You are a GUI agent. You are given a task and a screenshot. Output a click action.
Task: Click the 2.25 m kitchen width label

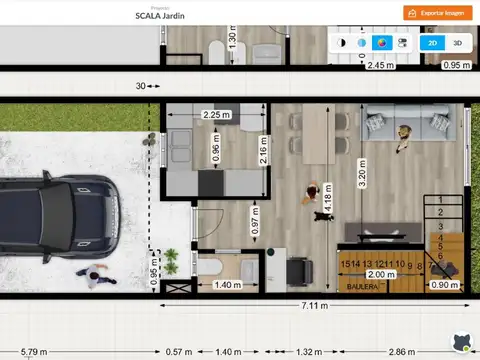coord(216,115)
